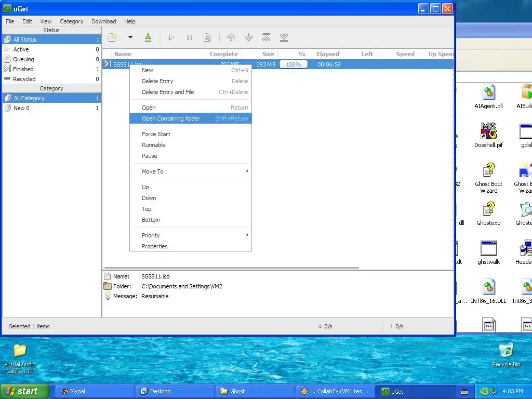Open the Download menu
The image size is (532, 399).
104,21
